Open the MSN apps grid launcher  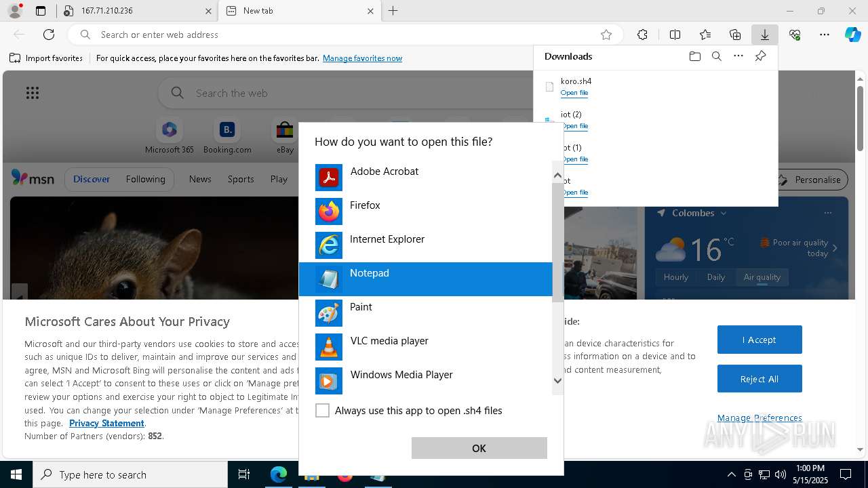tap(33, 93)
